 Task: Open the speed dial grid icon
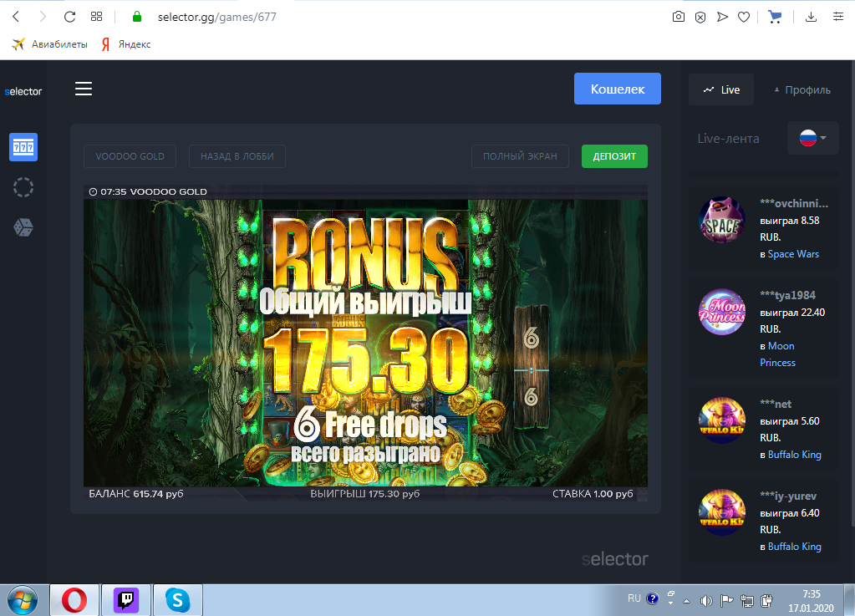point(96,17)
